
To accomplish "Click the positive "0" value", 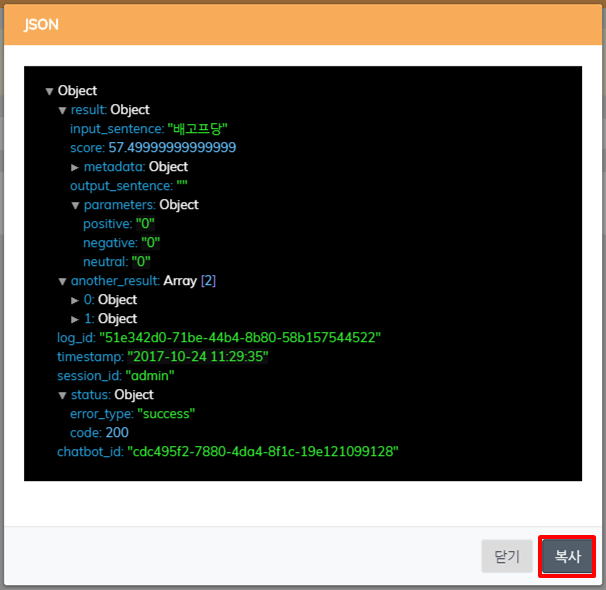I will [x=145, y=223].
